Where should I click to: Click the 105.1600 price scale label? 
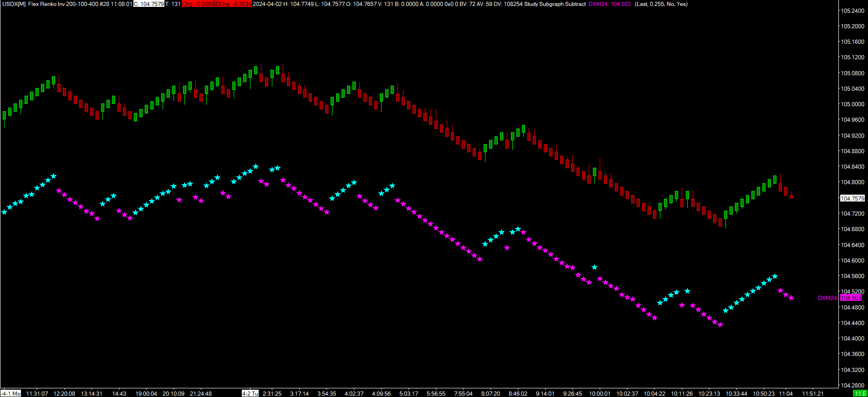(x=852, y=42)
